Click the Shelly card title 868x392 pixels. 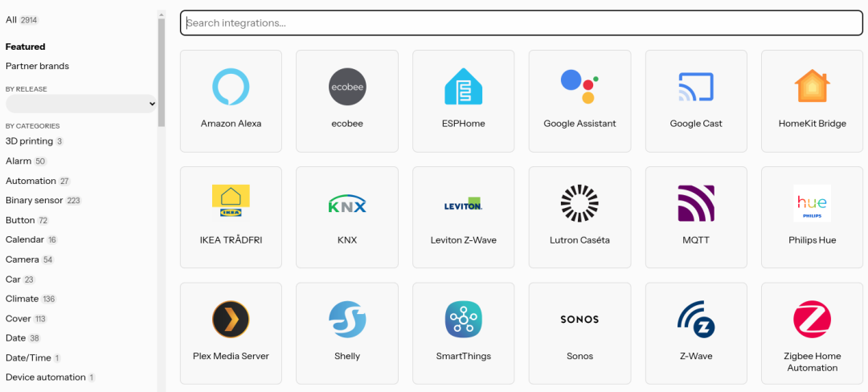(x=347, y=356)
